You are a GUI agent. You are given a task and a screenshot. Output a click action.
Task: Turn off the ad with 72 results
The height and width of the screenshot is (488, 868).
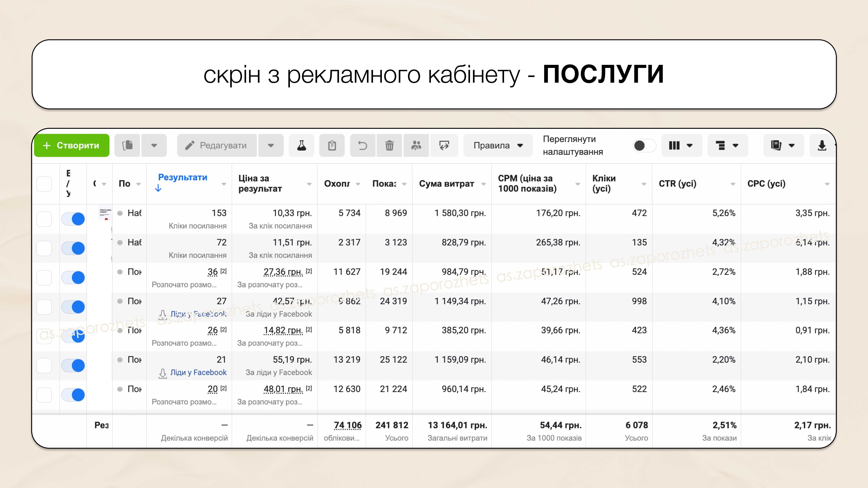tap(73, 248)
